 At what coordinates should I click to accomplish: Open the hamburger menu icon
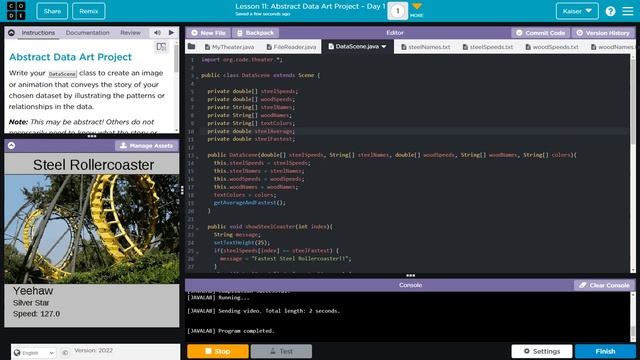628,11
